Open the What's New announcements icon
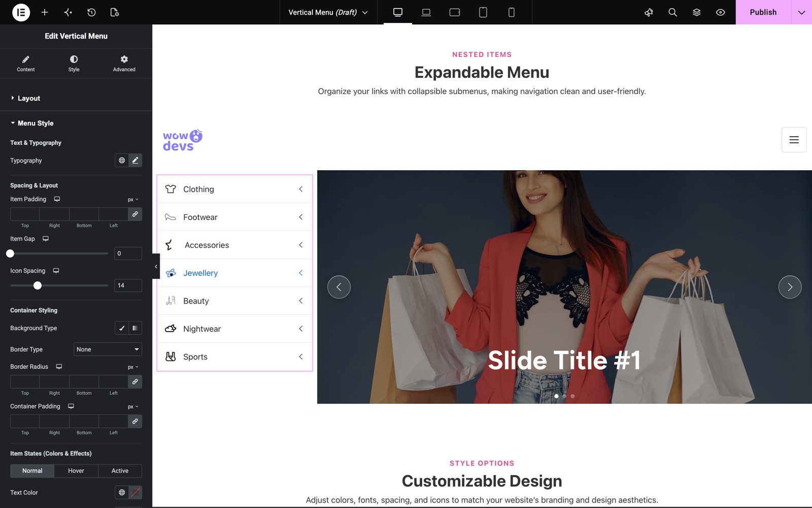The image size is (812, 508). [649, 12]
